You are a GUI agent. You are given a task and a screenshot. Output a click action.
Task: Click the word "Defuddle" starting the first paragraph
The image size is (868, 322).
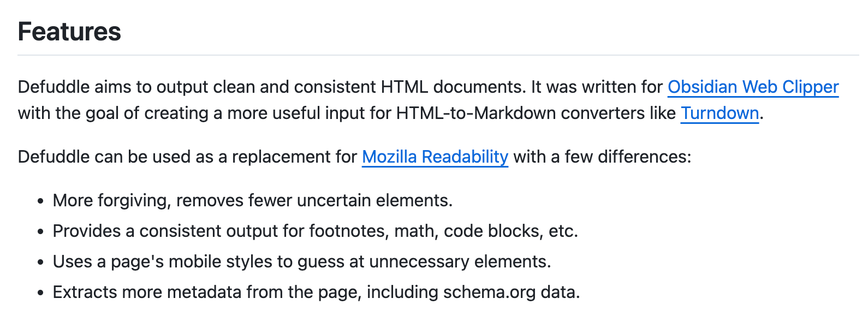(x=53, y=87)
